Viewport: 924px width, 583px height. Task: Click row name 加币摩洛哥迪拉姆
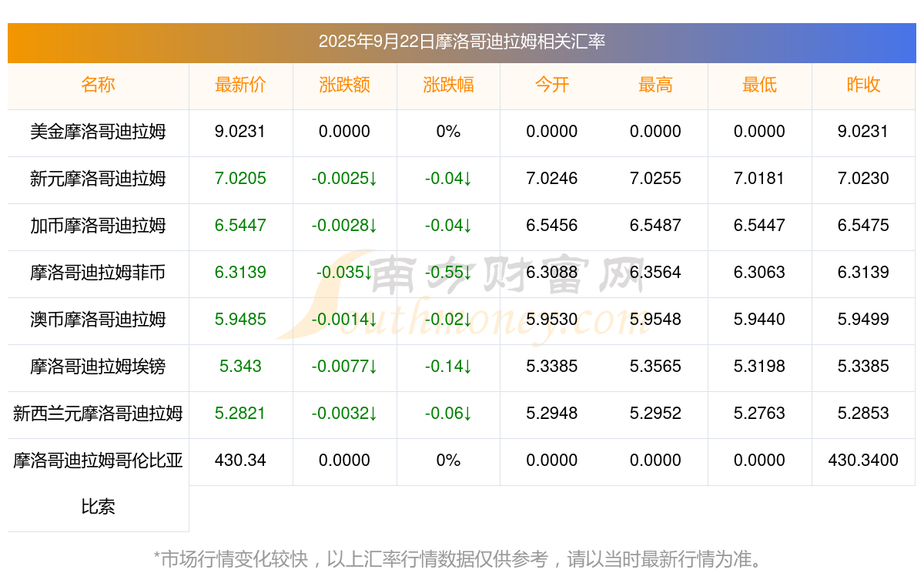pyautogui.click(x=98, y=226)
